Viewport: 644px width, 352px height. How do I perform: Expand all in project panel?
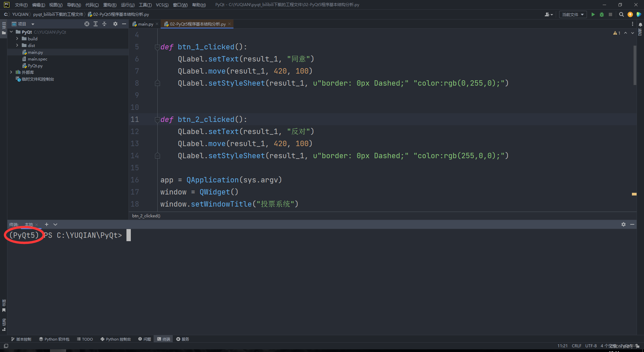click(x=96, y=24)
